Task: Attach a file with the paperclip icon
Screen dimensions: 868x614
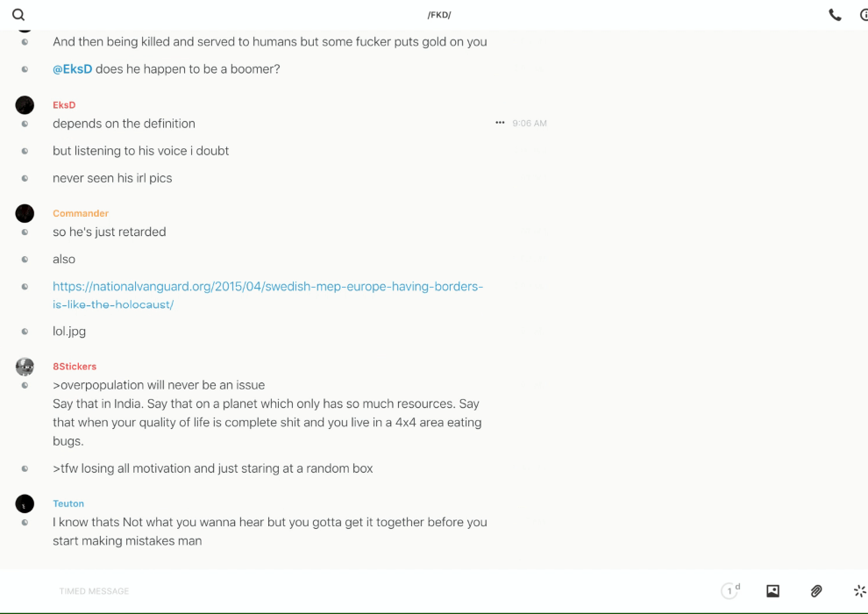Action: [x=816, y=591]
